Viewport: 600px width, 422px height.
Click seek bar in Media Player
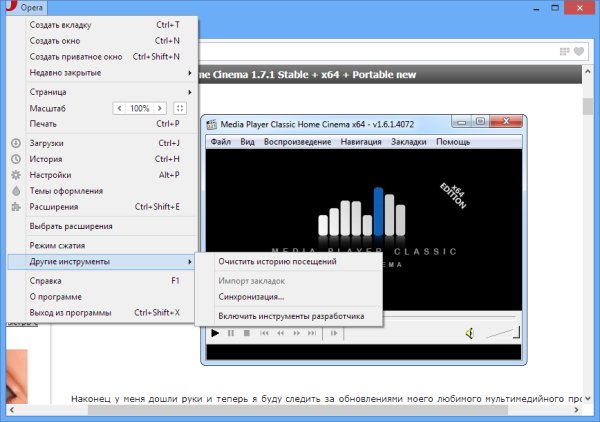[449, 317]
